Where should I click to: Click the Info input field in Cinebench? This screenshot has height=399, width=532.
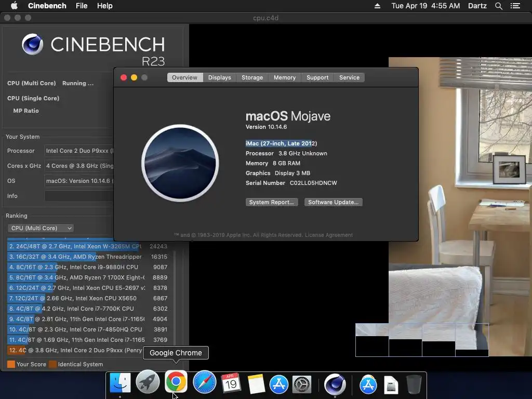point(79,196)
